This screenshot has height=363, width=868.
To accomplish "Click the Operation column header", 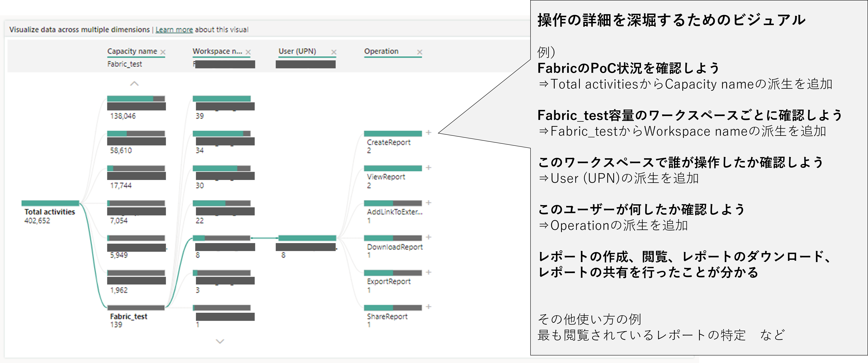I will click(x=381, y=51).
